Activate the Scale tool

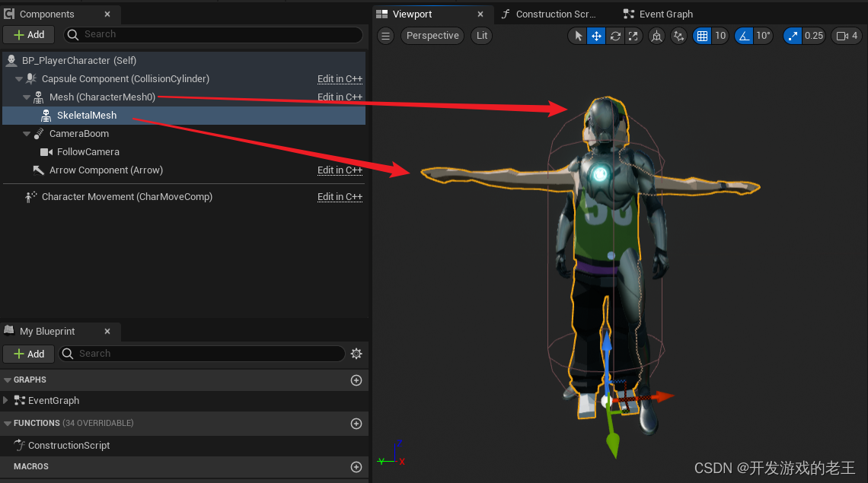(x=633, y=36)
